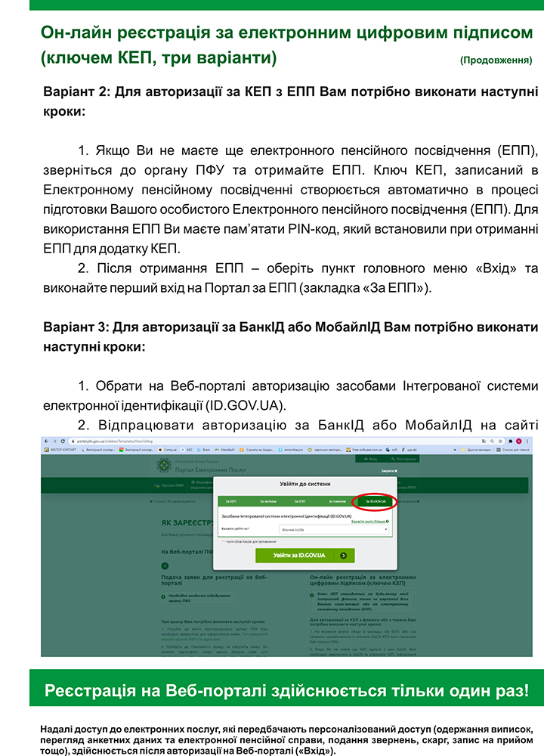Screen dimensions: 544x756
Task: Open the Comp.ua bookmark
Action: click(167, 450)
